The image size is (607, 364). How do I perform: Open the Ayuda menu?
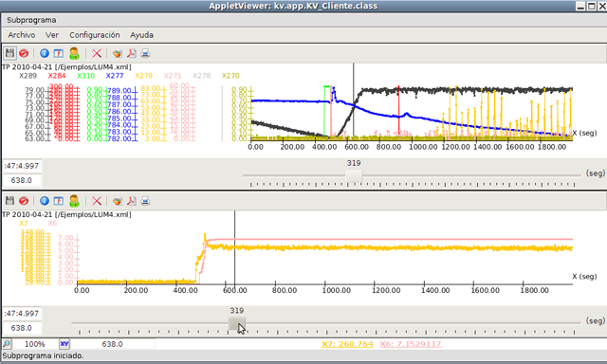pyautogui.click(x=141, y=35)
